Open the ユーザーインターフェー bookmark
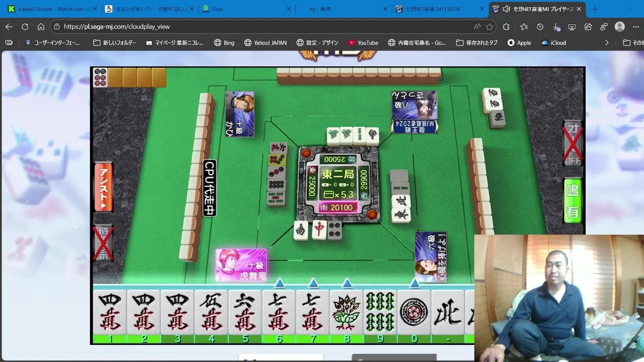This screenshot has width=644, height=362. click(52, 43)
